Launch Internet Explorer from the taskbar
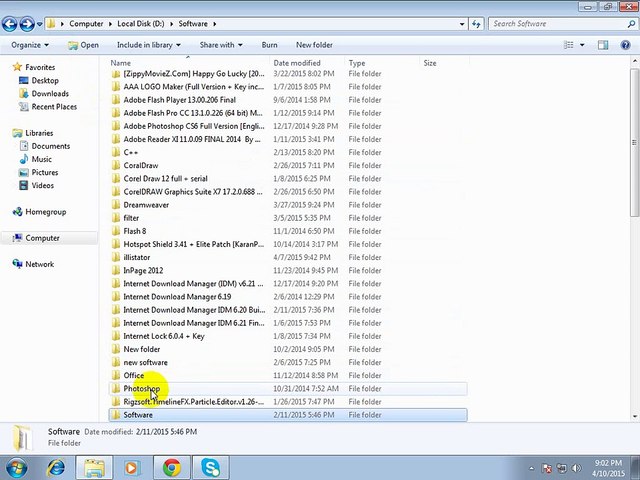 coord(56,468)
